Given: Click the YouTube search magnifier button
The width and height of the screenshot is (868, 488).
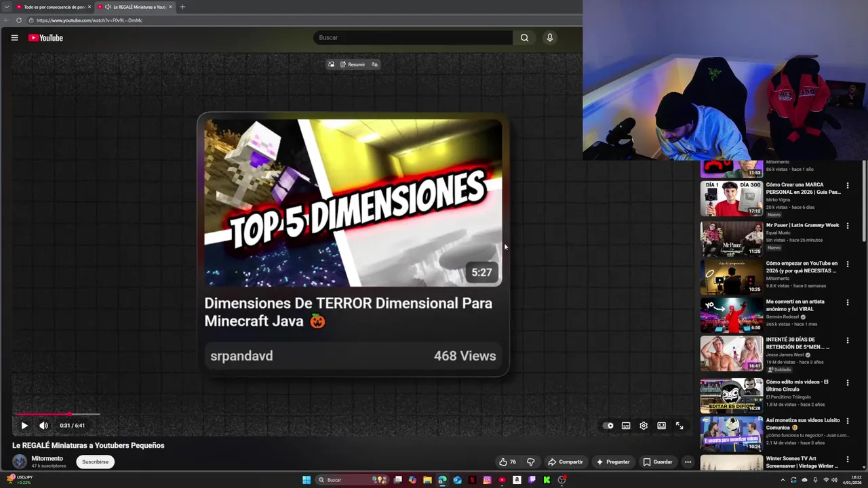Looking at the screenshot, I should click(x=524, y=38).
